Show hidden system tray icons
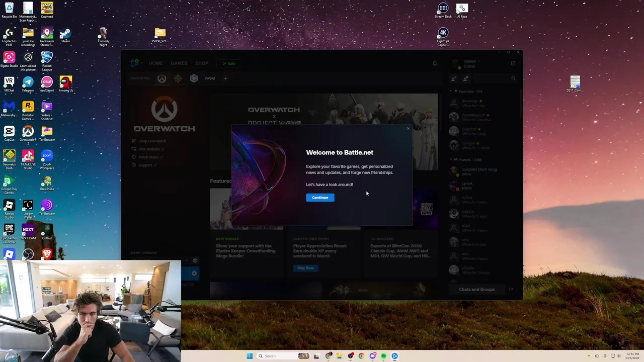The height and width of the screenshot is (362, 644). click(x=589, y=356)
